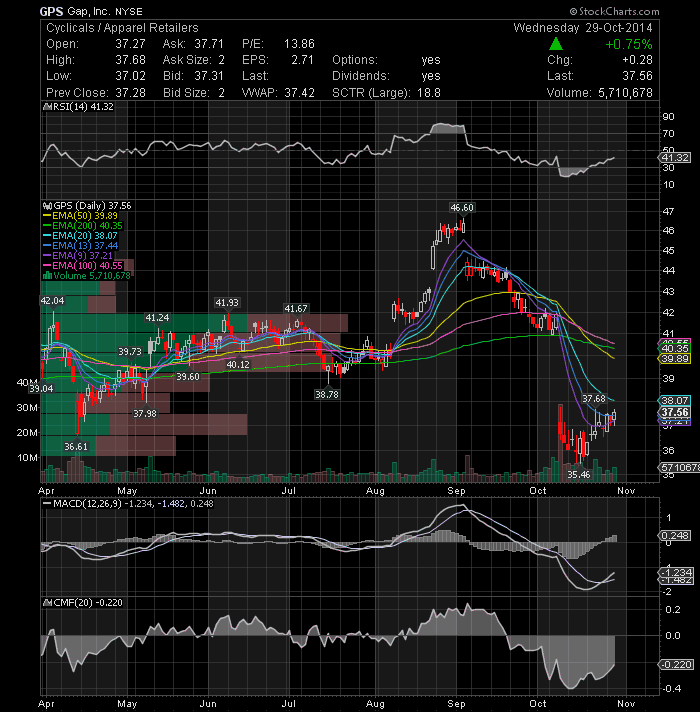Click the 42.04 April high label
This screenshot has height=712, width=700.
point(52,301)
